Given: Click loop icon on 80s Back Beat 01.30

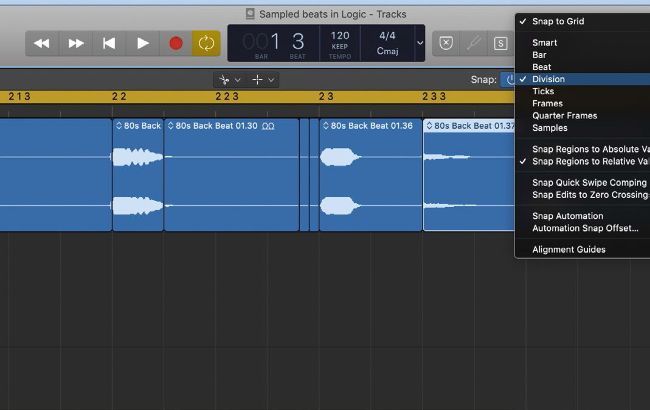Looking at the screenshot, I should click(268, 126).
